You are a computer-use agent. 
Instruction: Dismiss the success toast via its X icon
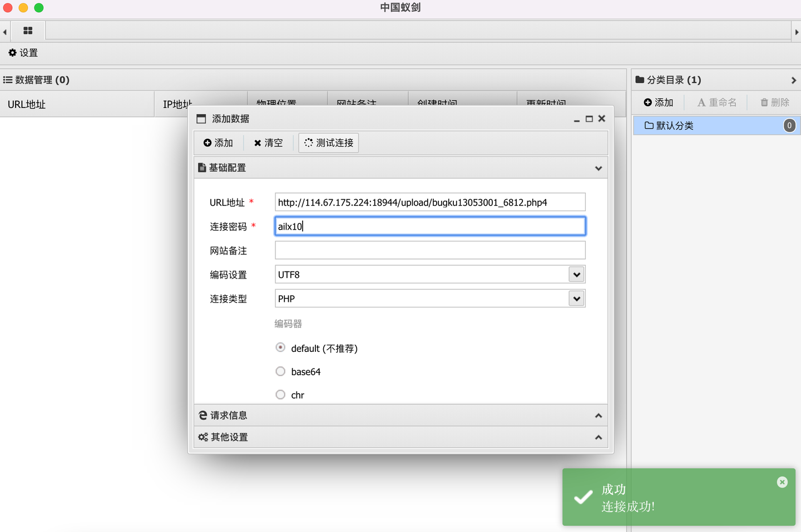(782, 482)
